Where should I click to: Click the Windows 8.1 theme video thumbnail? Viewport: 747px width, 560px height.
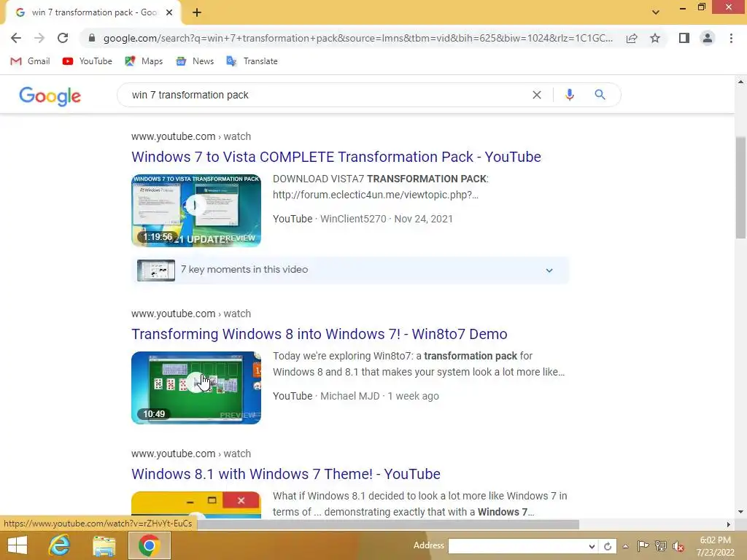[196, 505]
